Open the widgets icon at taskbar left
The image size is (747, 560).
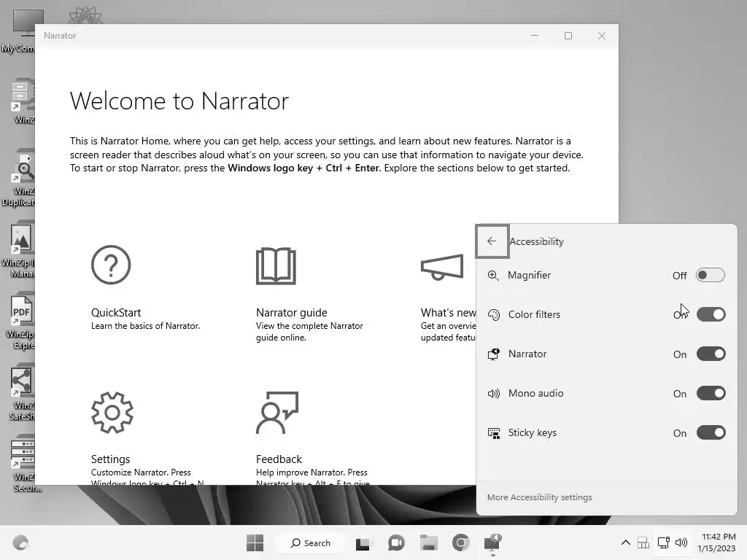(20, 542)
